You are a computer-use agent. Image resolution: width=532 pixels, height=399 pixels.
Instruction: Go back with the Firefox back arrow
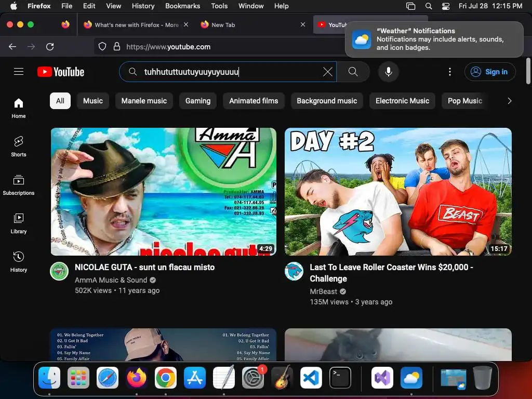[x=12, y=46]
